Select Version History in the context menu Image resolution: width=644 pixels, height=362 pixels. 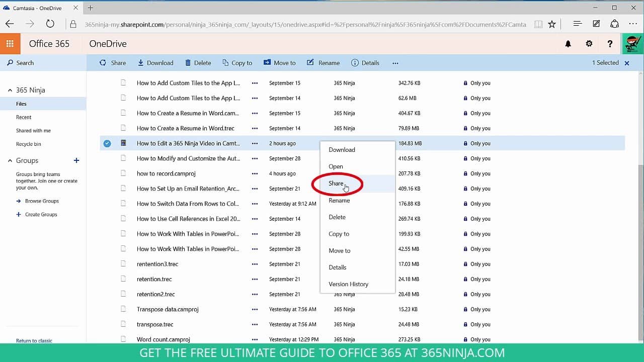[358, 284]
